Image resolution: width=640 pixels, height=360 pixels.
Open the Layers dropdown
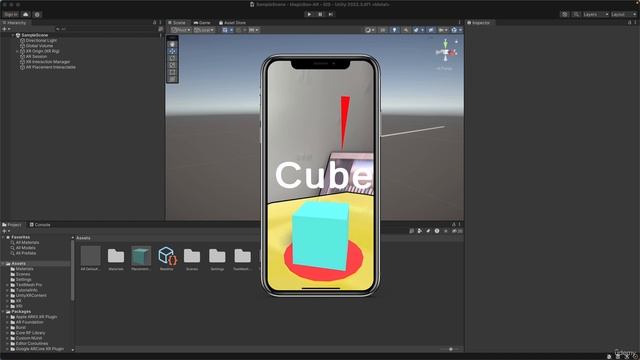tap(596, 14)
